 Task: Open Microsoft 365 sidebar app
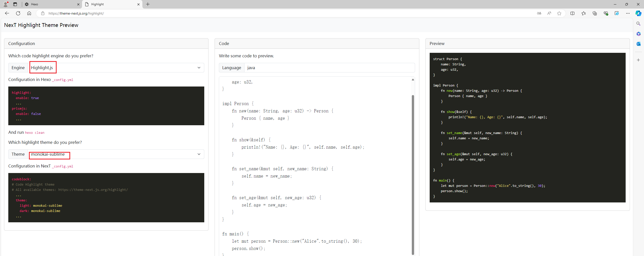coord(638,34)
